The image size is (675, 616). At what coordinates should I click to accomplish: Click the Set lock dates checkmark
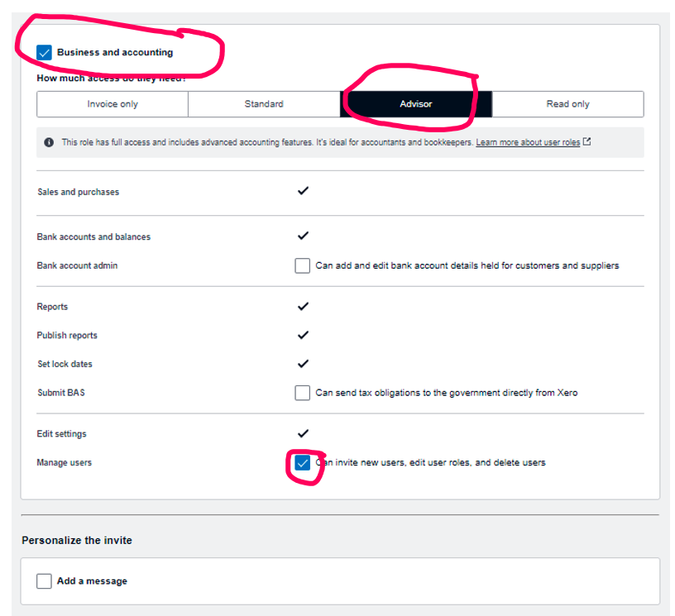[x=303, y=364]
